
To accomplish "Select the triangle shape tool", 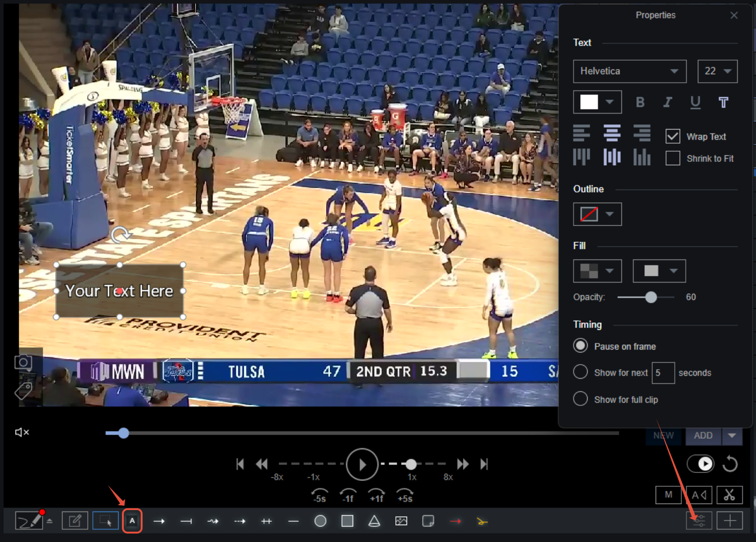I will 374,521.
